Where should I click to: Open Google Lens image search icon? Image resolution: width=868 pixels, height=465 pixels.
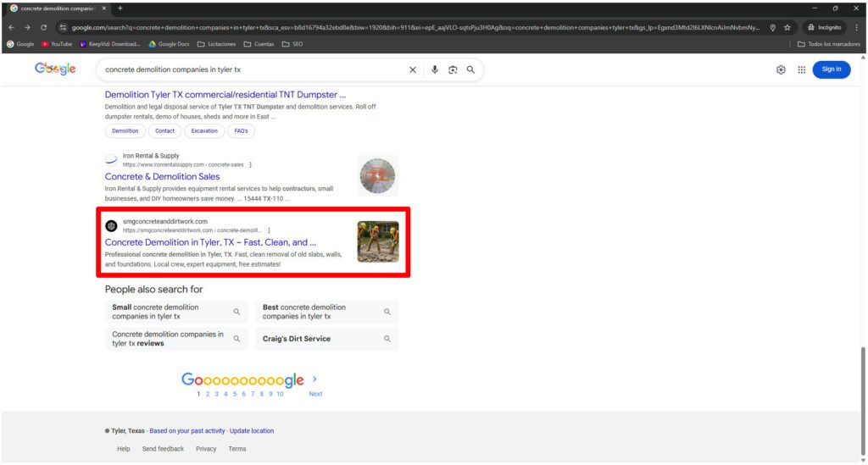tap(453, 69)
